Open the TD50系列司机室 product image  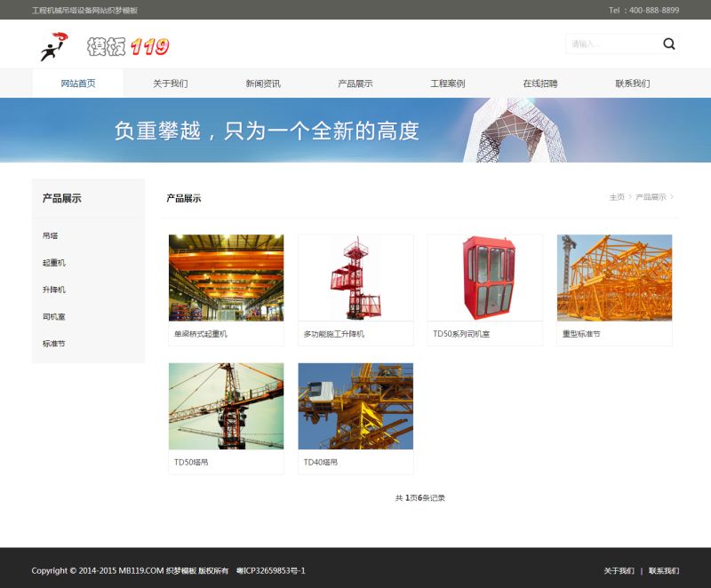(x=485, y=278)
